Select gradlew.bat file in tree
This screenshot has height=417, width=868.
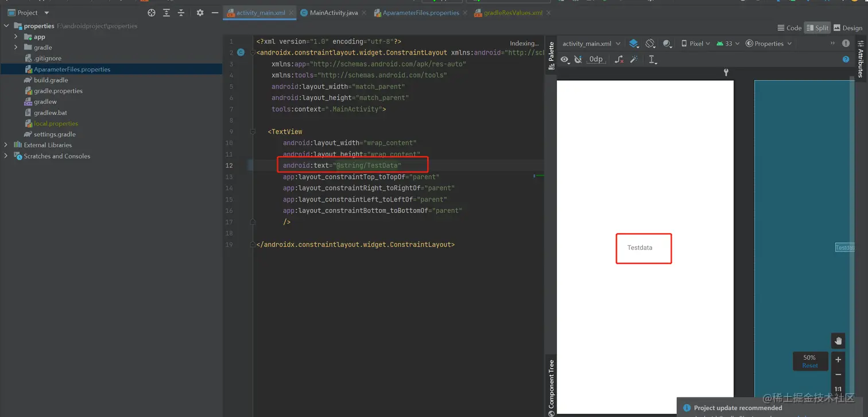[50, 113]
